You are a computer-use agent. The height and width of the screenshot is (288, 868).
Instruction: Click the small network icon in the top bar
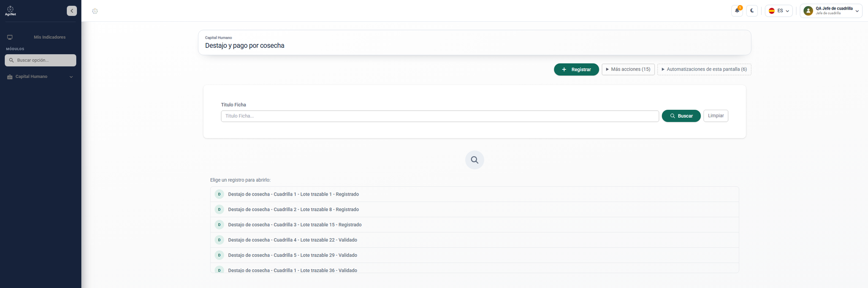(x=95, y=11)
